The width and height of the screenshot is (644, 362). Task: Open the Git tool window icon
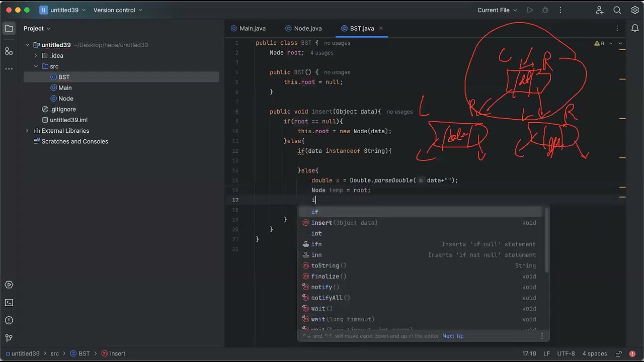(x=9, y=338)
